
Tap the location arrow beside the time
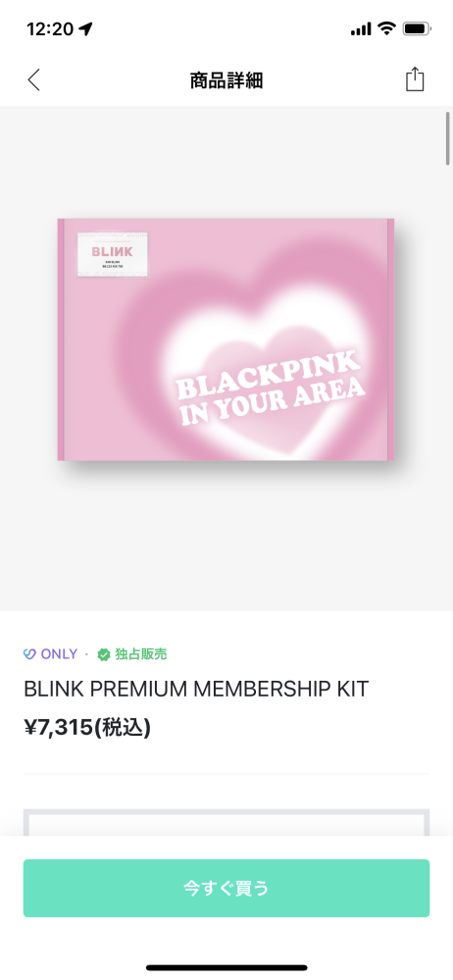85,28
